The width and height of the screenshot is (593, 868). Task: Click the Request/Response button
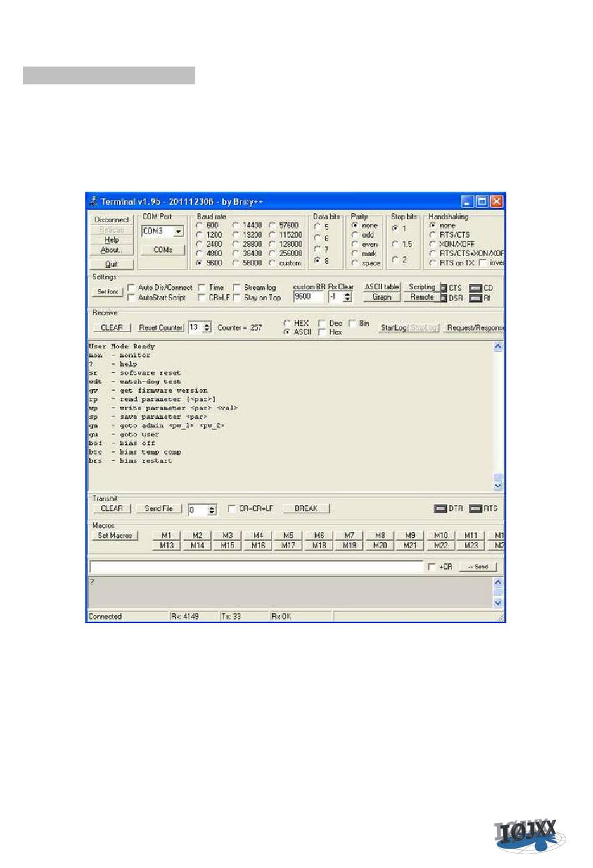(x=474, y=327)
